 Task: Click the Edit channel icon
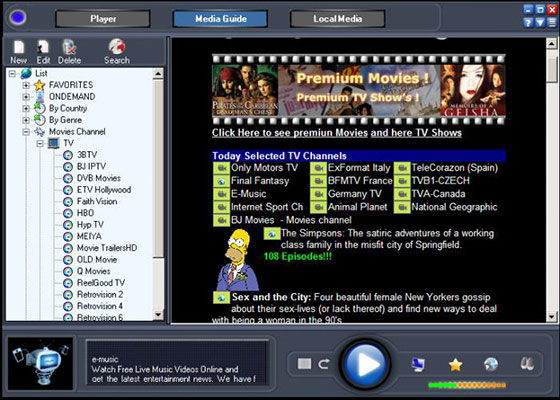click(43, 48)
